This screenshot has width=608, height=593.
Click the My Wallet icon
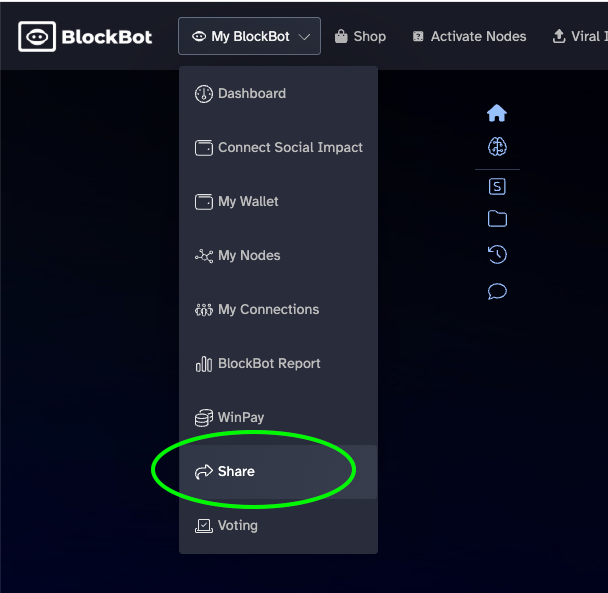pyautogui.click(x=204, y=202)
